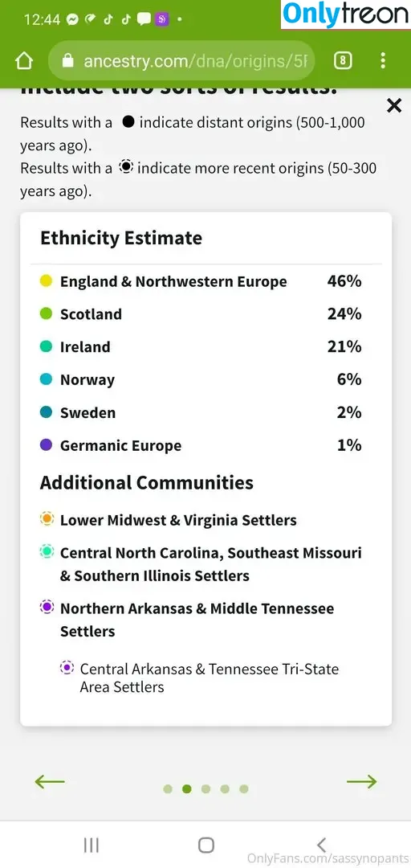Go to next slide with right arrow
This screenshot has width=411, height=868.
click(x=362, y=782)
